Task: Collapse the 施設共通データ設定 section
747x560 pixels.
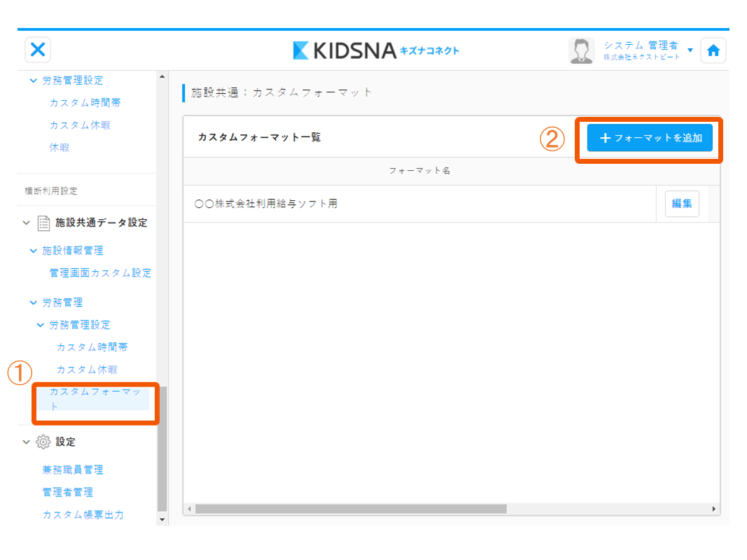Action: click(x=27, y=223)
